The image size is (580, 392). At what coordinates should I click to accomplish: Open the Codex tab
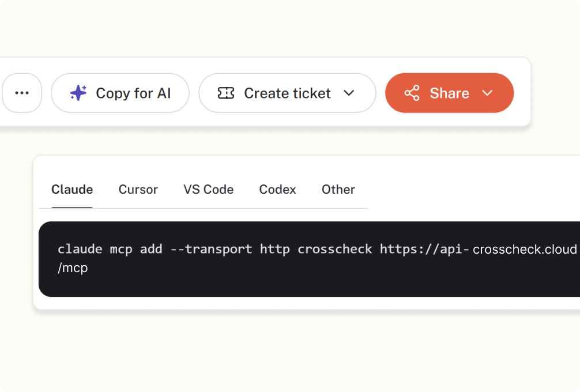(x=277, y=189)
